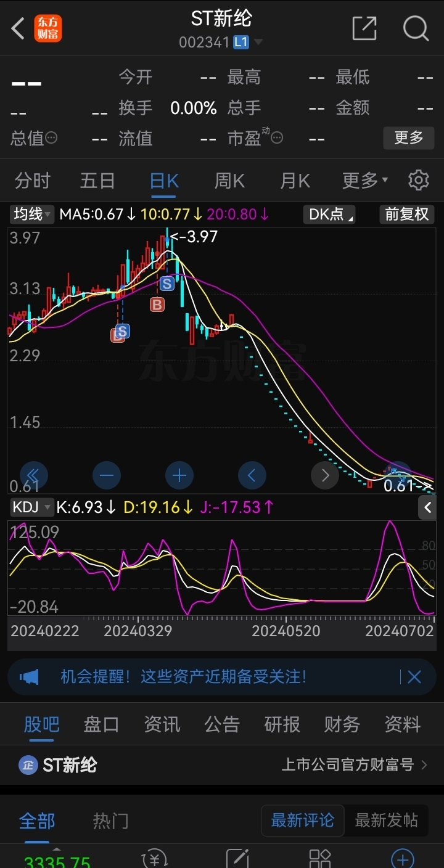
Task: Tap the K:6.93 value
Action: click(x=86, y=507)
